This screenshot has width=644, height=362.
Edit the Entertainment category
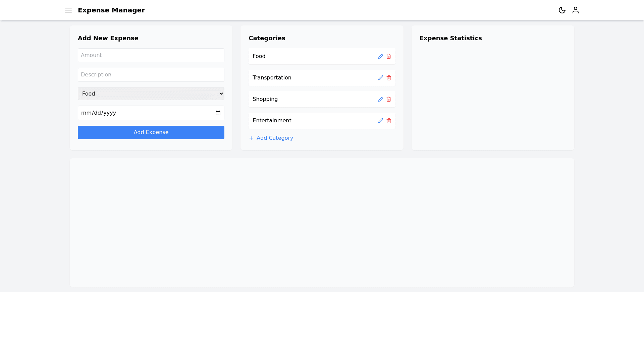pos(380,121)
